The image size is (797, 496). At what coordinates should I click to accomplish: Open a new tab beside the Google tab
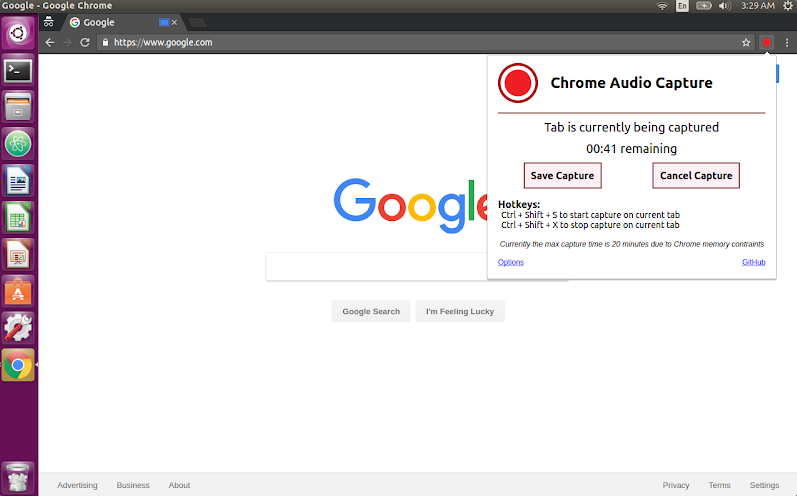pos(197,22)
